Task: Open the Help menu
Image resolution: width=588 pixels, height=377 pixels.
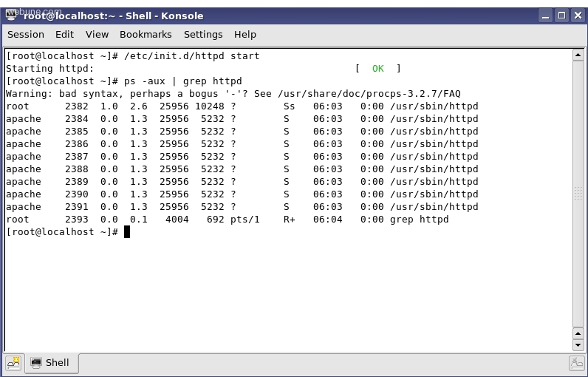Action: [245, 35]
